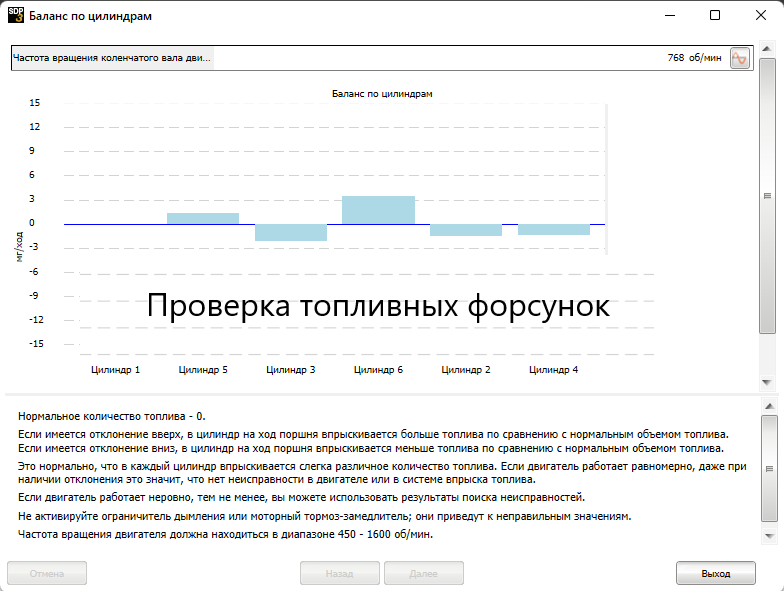Screen dimensions: 784x591
Task: Click the Выход button
Action: tap(716, 573)
